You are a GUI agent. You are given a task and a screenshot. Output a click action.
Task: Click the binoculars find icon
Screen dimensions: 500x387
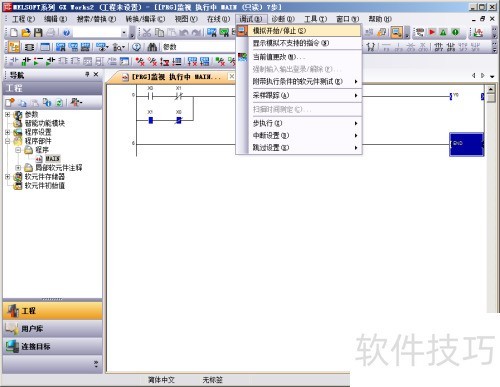152,47
